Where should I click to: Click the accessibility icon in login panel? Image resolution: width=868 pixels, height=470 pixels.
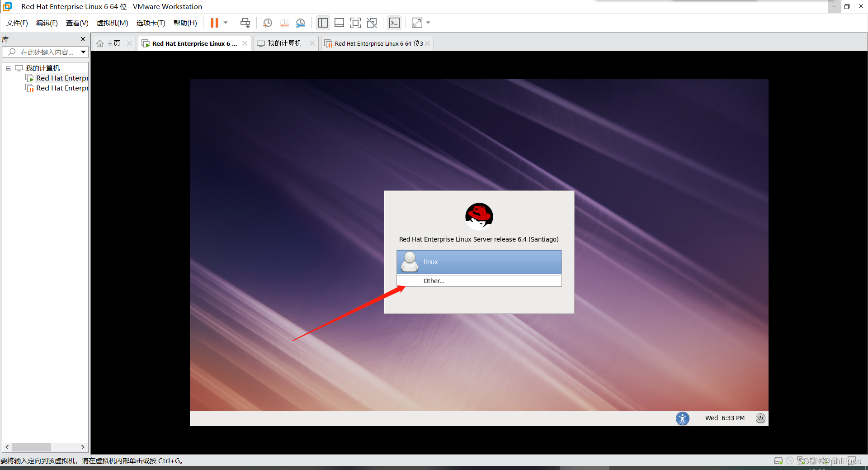(683, 418)
